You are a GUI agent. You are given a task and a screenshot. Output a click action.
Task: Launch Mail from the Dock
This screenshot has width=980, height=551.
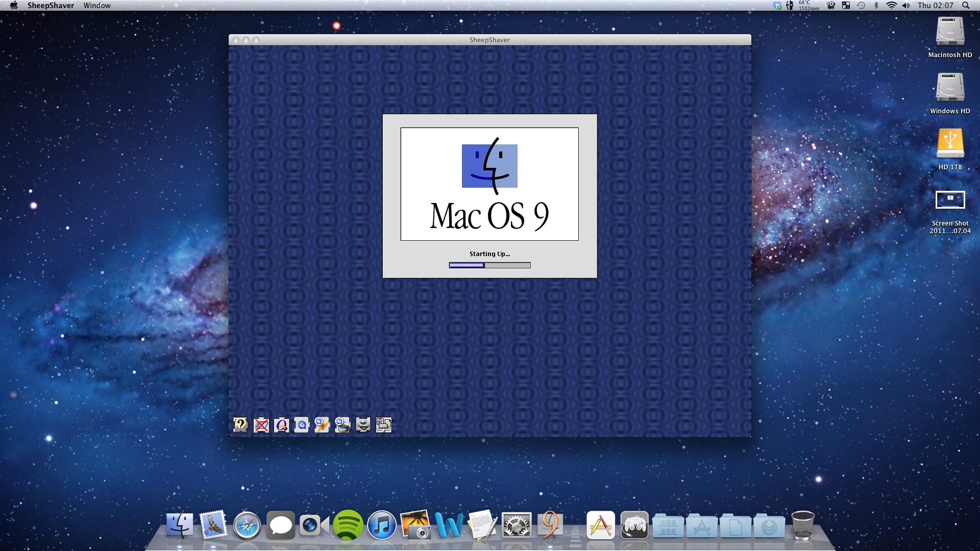[x=213, y=525]
